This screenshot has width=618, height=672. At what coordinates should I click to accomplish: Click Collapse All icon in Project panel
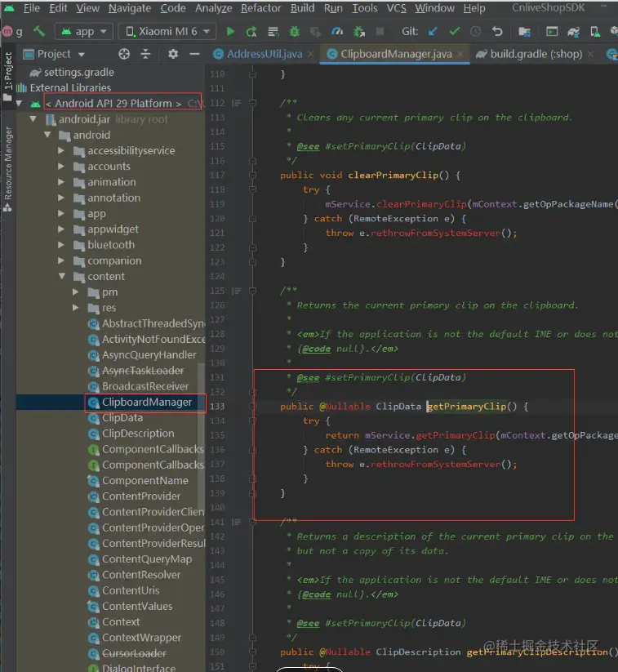coord(145,54)
